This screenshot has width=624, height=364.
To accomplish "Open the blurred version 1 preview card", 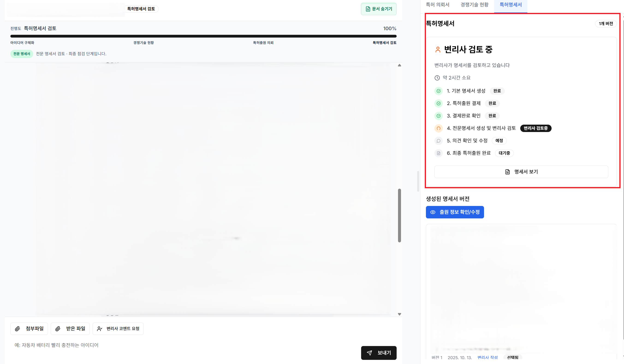I will [x=521, y=291].
